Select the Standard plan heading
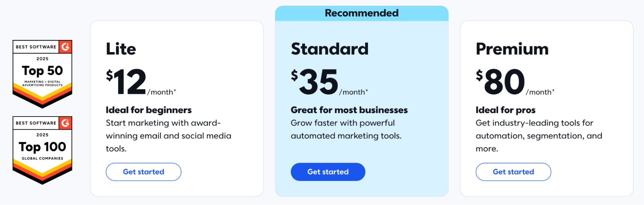Viewport: 644px width, 205px height. click(330, 49)
